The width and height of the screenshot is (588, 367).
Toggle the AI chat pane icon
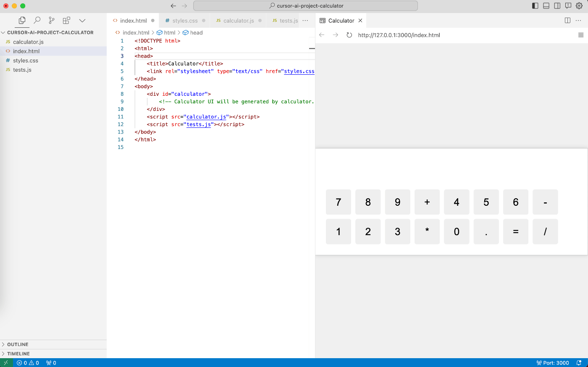point(568,6)
